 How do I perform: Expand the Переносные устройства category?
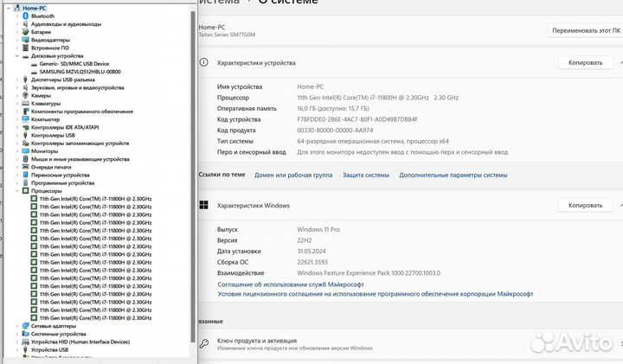pos(16,175)
